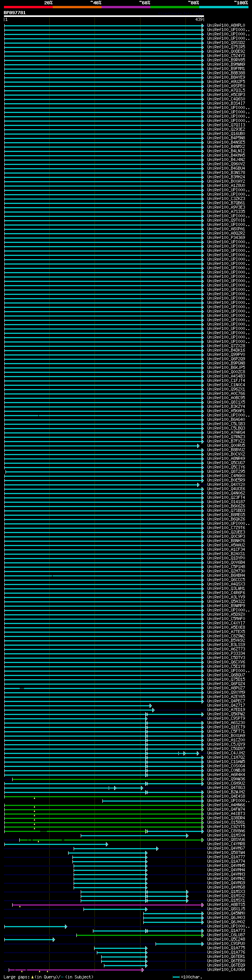Select the UniRef100_Q9XYM9 entry

[x=226, y=693]
